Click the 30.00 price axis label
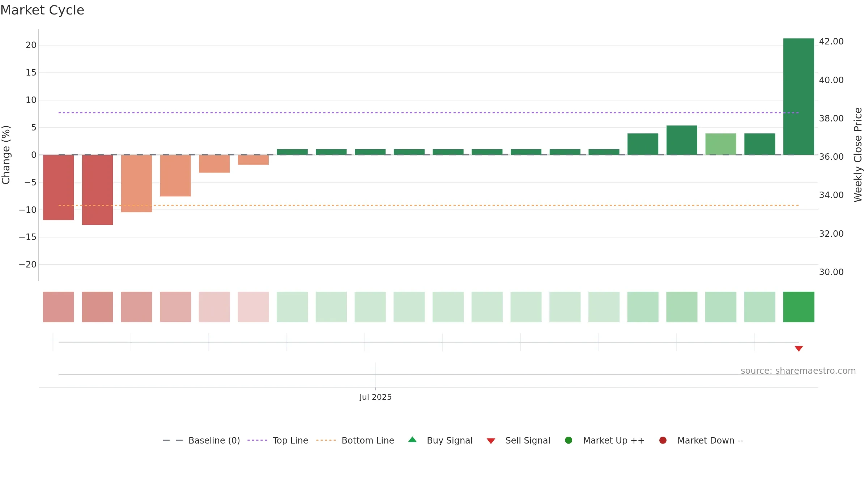The height and width of the screenshot is (488, 868). coord(831,272)
